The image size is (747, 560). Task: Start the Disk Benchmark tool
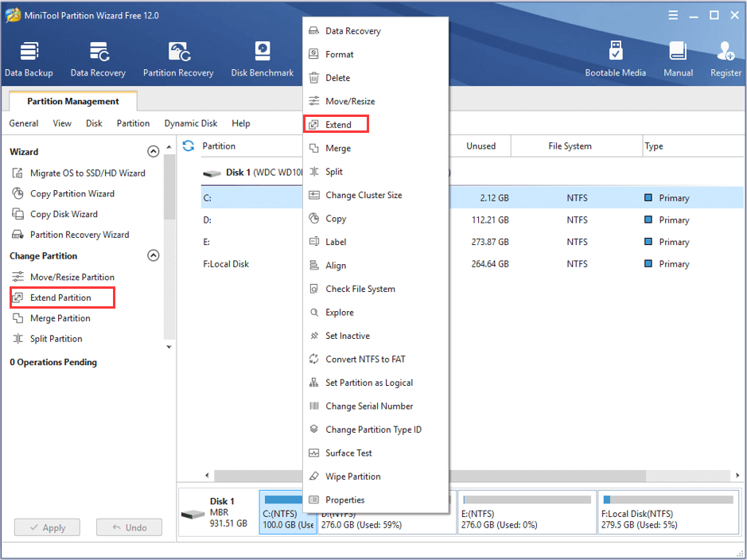coord(262,59)
